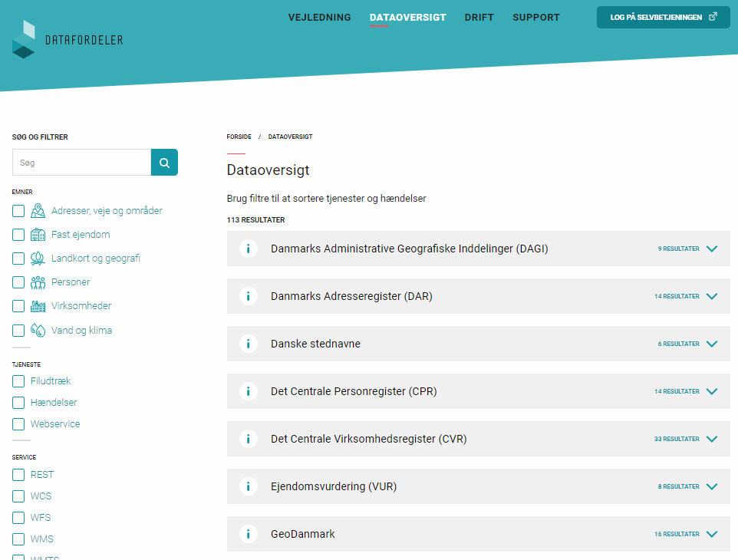Expand Danmarks Administrative Geografiske Inddelinger chevron

711,249
